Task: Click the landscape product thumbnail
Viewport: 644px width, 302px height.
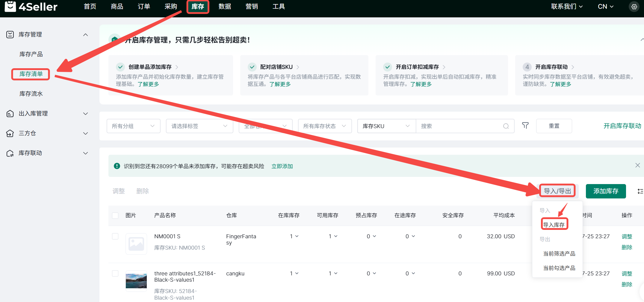Action: (x=136, y=281)
